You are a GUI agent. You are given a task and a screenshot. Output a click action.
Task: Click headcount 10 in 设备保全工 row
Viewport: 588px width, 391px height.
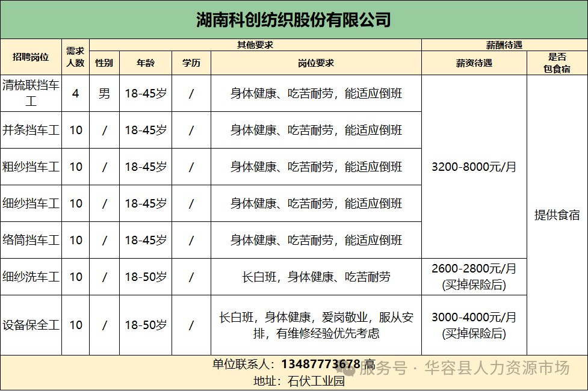tap(75, 325)
